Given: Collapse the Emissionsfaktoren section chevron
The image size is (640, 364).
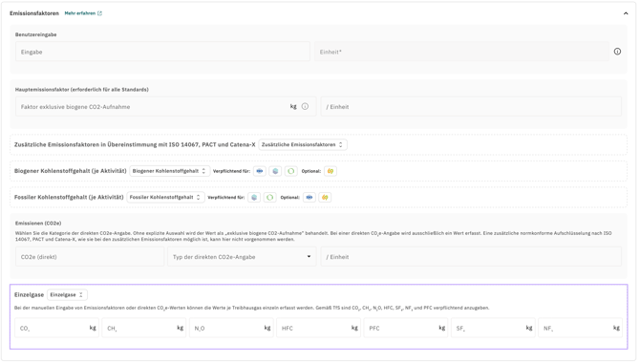Looking at the screenshot, I should coord(626,13).
